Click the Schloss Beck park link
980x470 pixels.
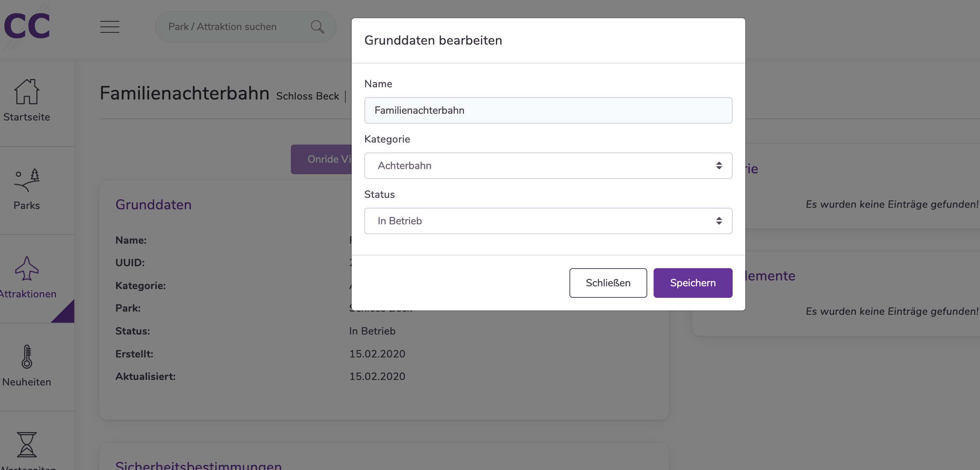pyautogui.click(x=307, y=96)
